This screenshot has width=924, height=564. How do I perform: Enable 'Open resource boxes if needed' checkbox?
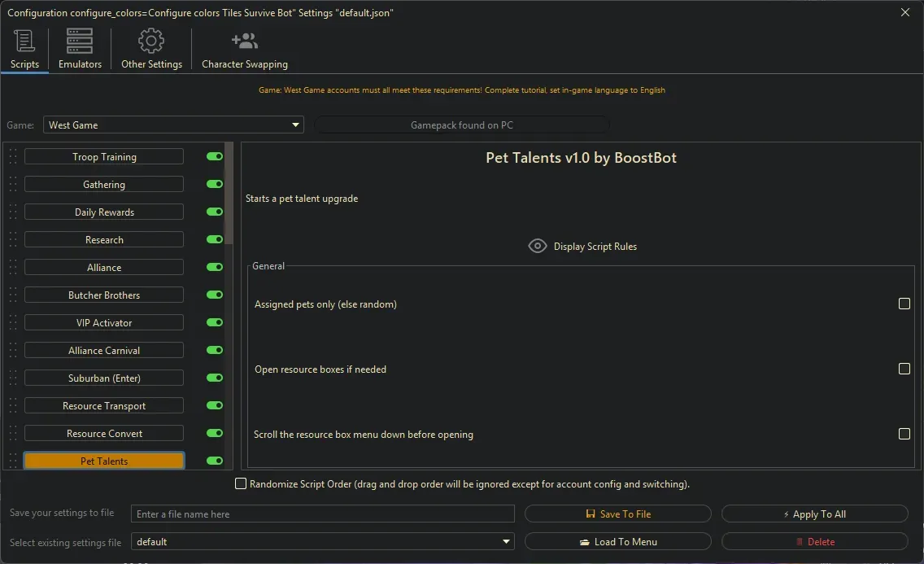coord(904,369)
